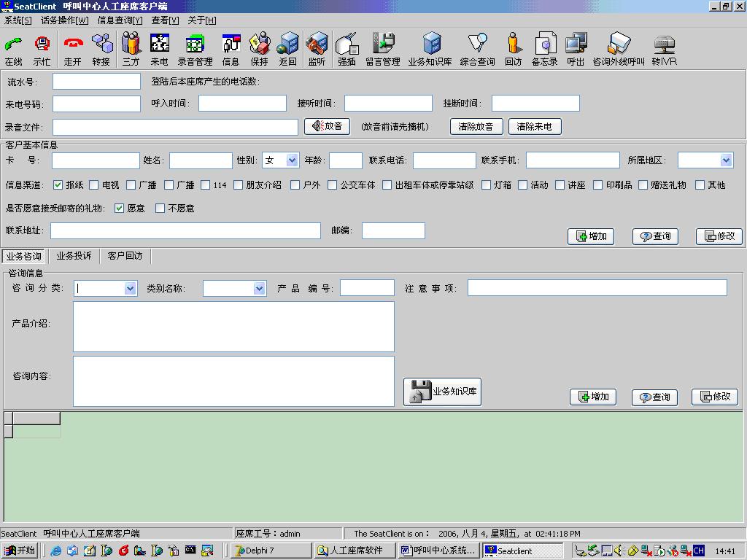Click the 清除来电 button

click(535, 127)
